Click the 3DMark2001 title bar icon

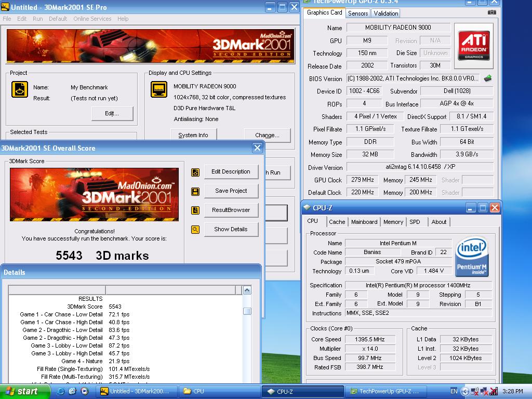5,7
